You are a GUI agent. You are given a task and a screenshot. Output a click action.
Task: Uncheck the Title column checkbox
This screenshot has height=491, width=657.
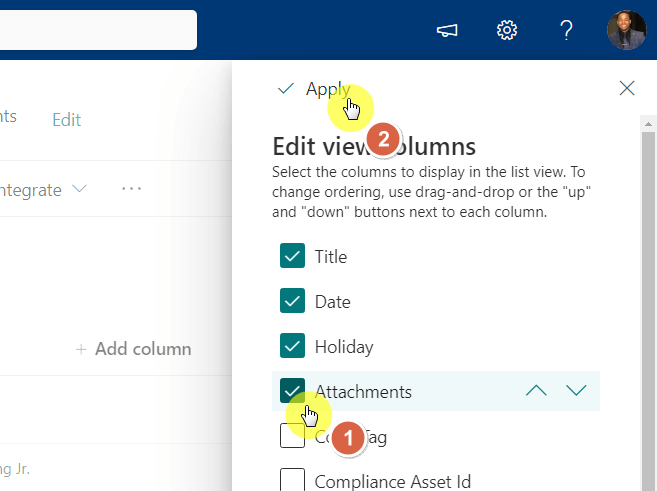292,256
